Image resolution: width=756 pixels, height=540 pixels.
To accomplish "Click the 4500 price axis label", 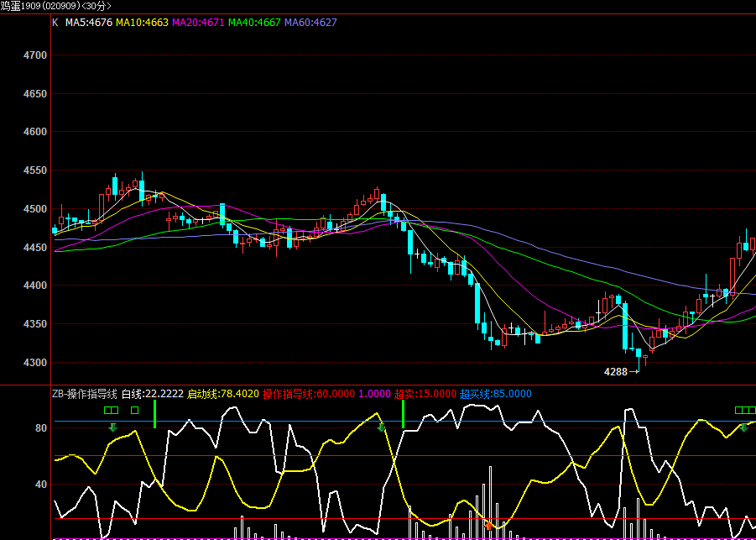I will pyautogui.click(x=35, y=209).
